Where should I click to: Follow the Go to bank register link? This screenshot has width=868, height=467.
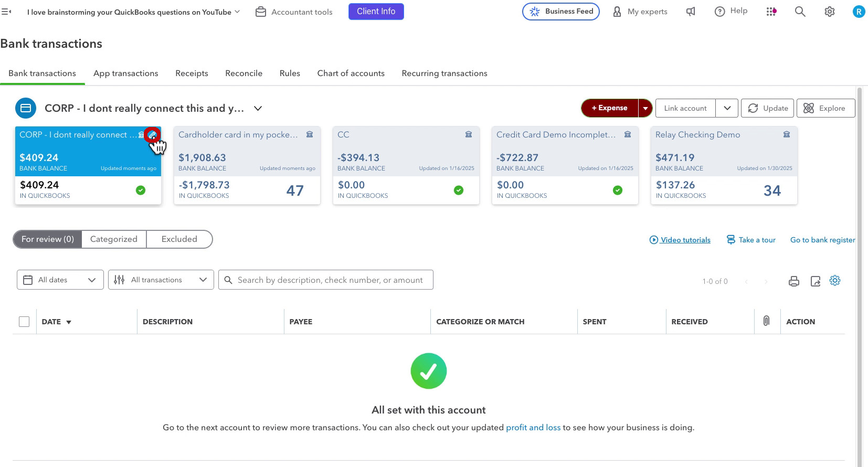[x=822, y=240]
